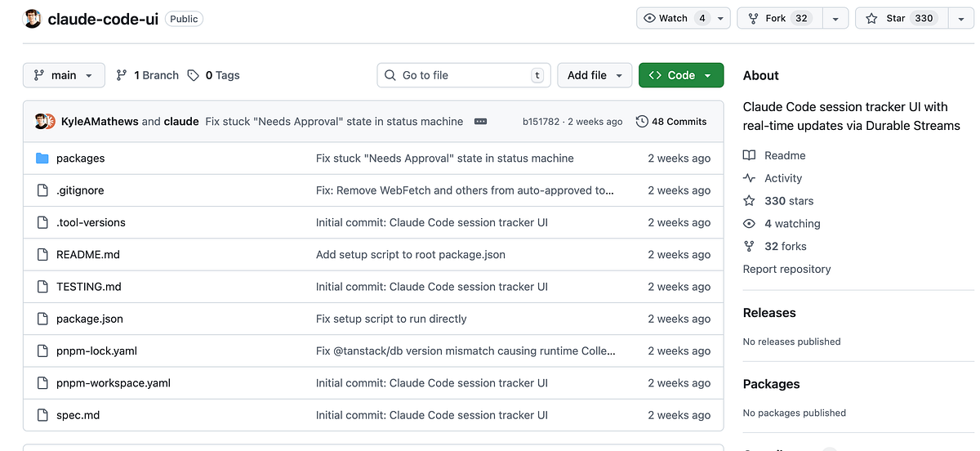Click the book icon next to Readme
Viewport: 980px width, 451px height.
pos(749,155)
